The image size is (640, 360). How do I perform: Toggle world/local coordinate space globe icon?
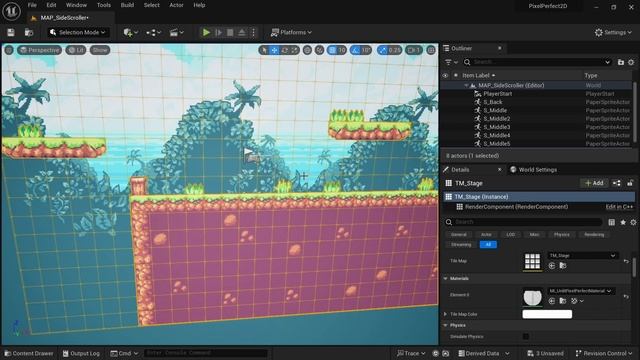[x=307, y=50]
